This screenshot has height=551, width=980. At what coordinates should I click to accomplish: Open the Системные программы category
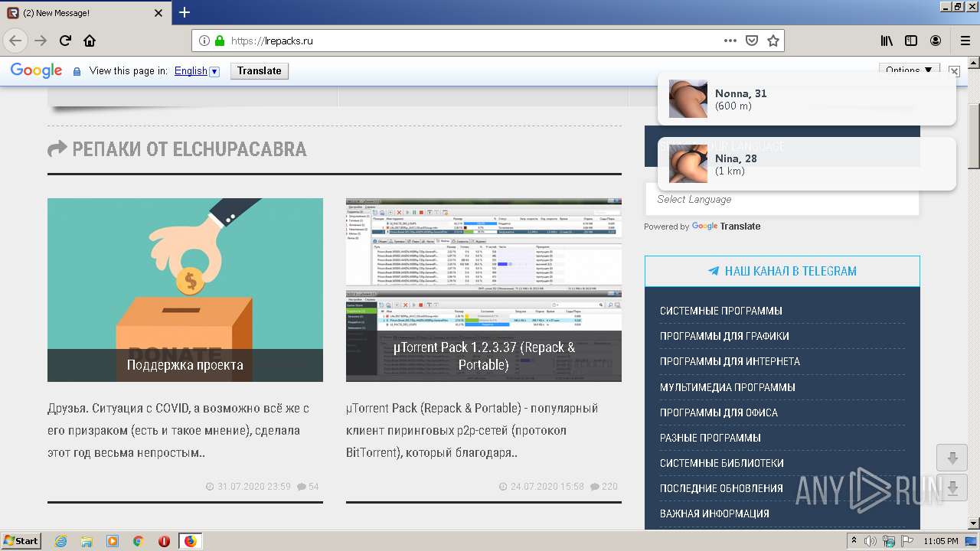pos(720,311)
